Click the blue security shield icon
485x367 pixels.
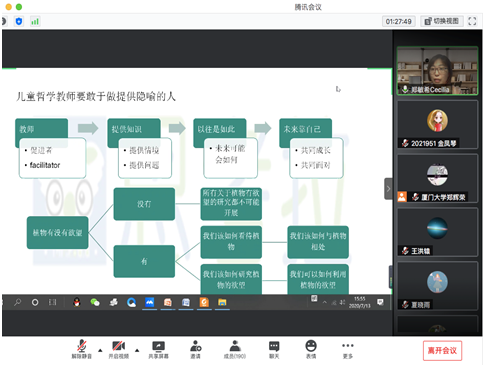click(x=19, y=21)
